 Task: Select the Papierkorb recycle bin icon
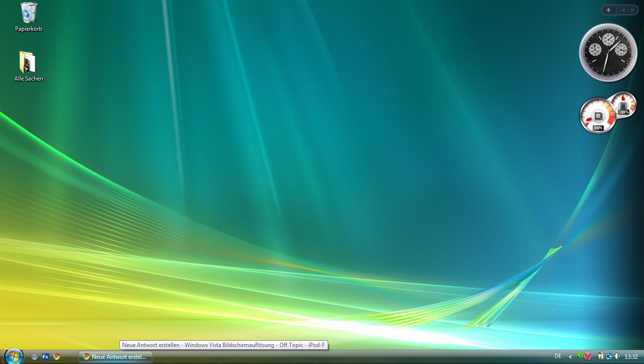(x=28, y=18)
